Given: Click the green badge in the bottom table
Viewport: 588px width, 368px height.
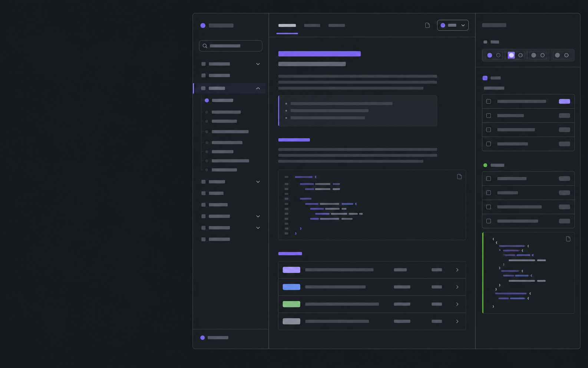Looking at the screenshot, I should click(x=291, y=304).
